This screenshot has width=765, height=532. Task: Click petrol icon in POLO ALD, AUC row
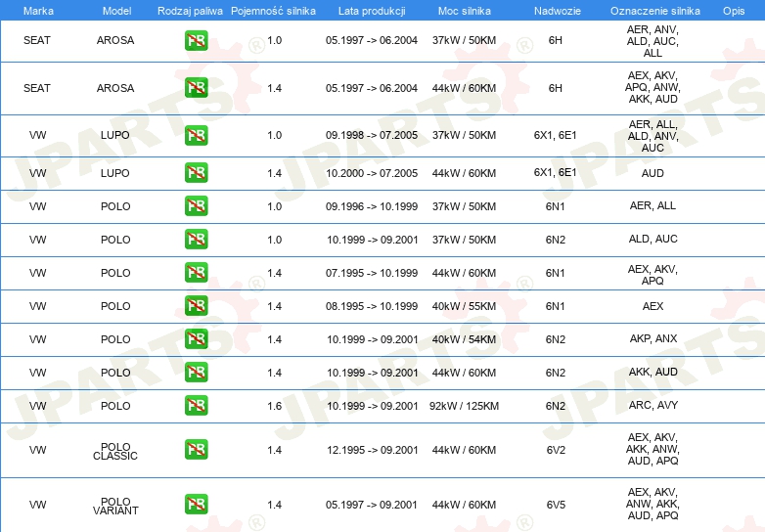pos(196,239)
